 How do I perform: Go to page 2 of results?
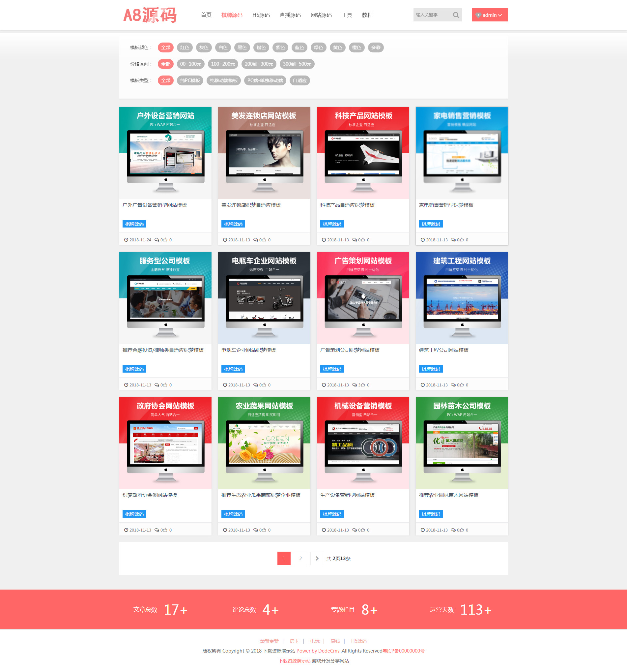point(300,558)
